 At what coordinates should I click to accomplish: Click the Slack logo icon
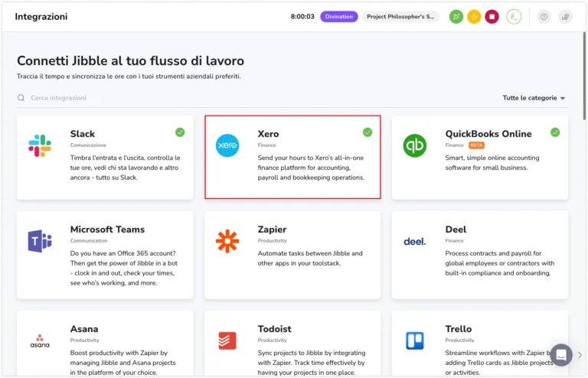[40, 145]
